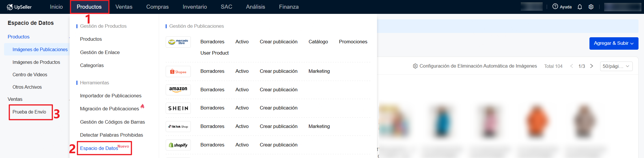Select the orange jacket image thumbnail
Screen dimensions: 644x158
[x=537, y=122]
